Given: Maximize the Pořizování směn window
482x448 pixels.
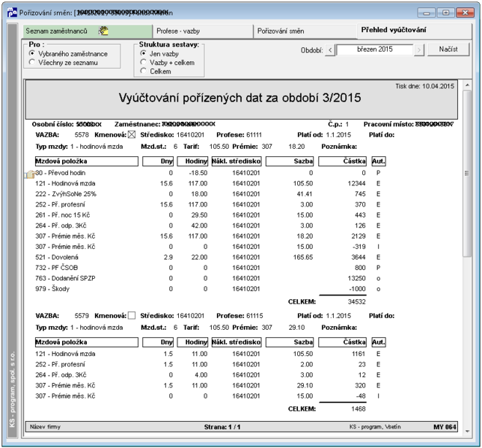Looking at the screenshot, I should coord(445,13).
